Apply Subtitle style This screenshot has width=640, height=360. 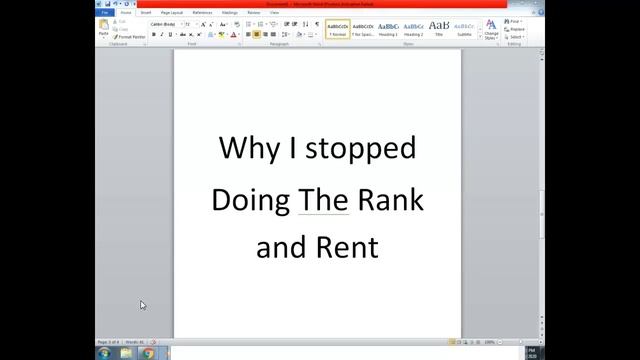(x=464, y=29)
